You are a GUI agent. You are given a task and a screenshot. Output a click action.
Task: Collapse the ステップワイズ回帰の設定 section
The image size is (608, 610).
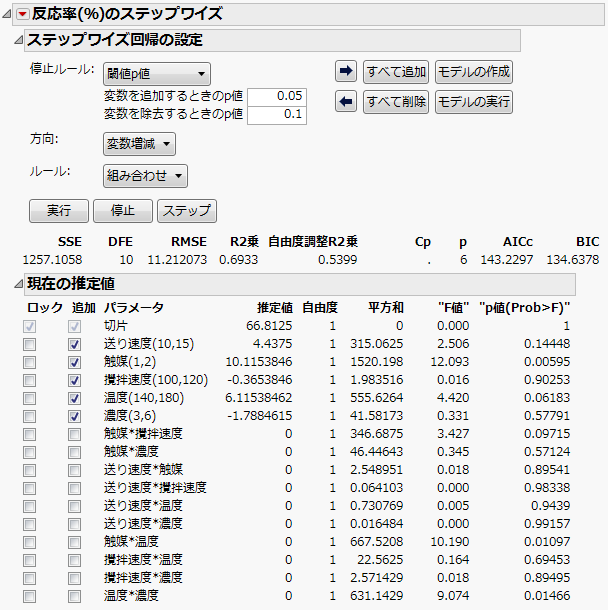[18, 40]
